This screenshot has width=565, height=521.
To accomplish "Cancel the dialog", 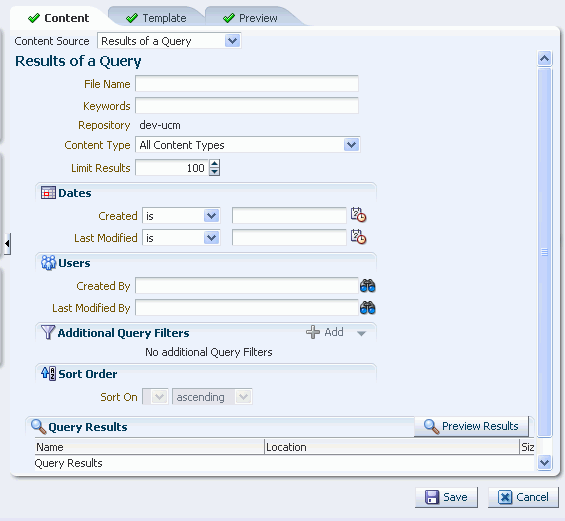I will (523, 497).
